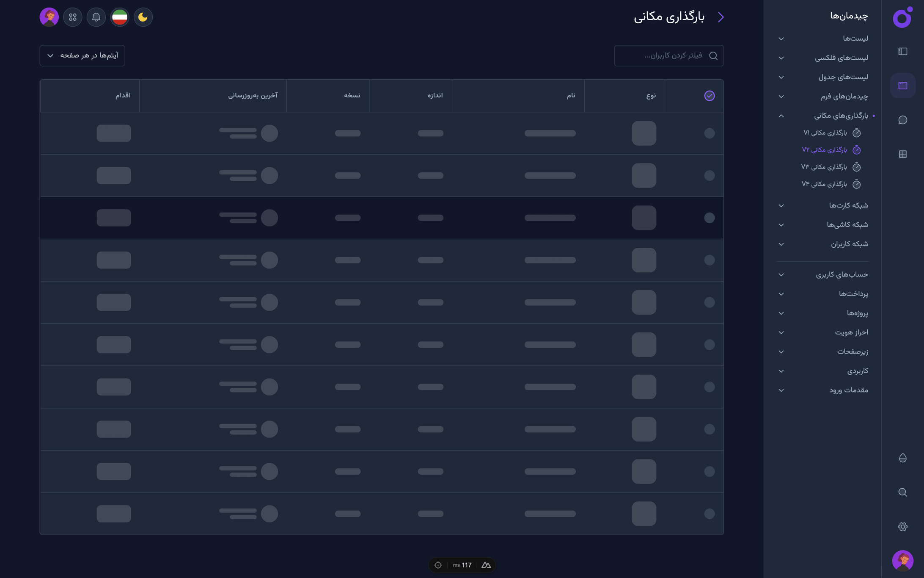The image size is (924, 578).
Task: Select بارگذاری مکانی ۷۳ in the sidebar
Action: 824,167
